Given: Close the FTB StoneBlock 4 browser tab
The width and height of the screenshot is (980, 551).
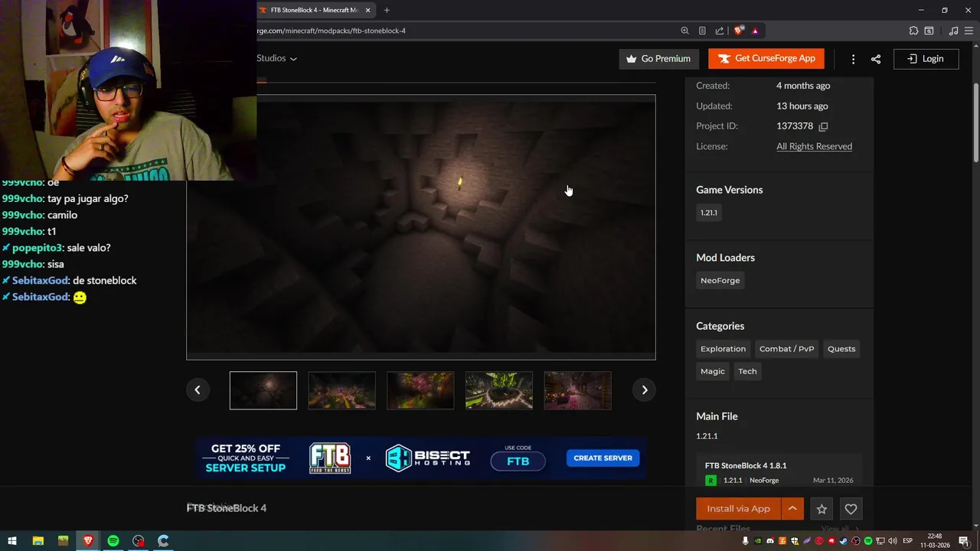Looking at the screenshot, I should [x=368, y=10].
